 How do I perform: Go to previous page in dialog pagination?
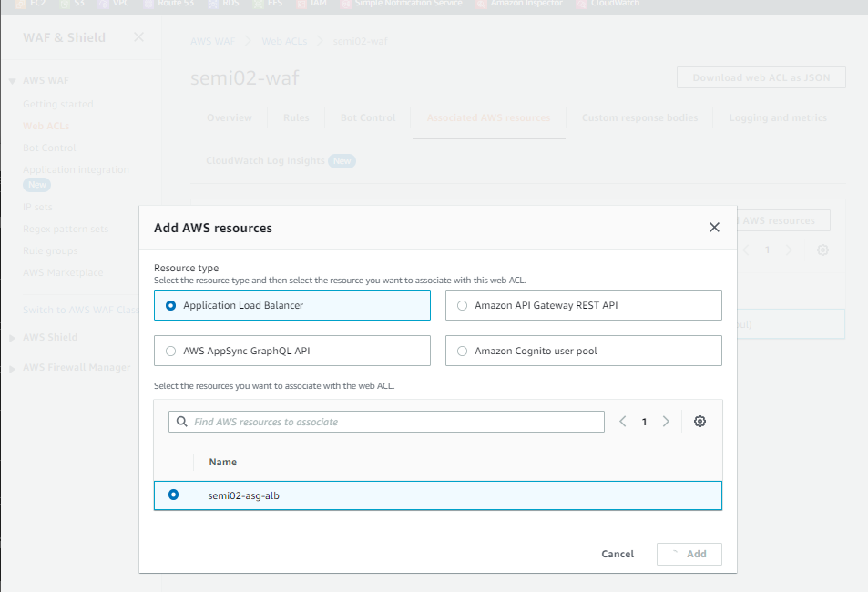pyautogui.click(x=623, y=422)
